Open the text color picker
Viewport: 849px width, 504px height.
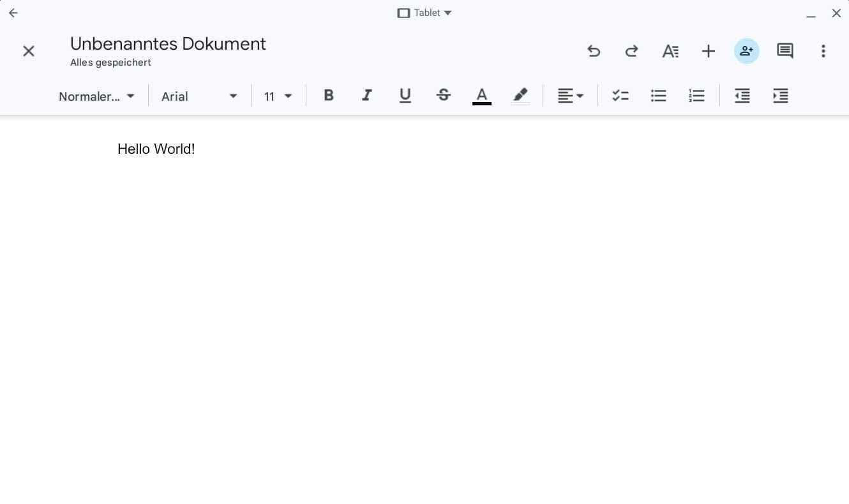pos(482,96)
